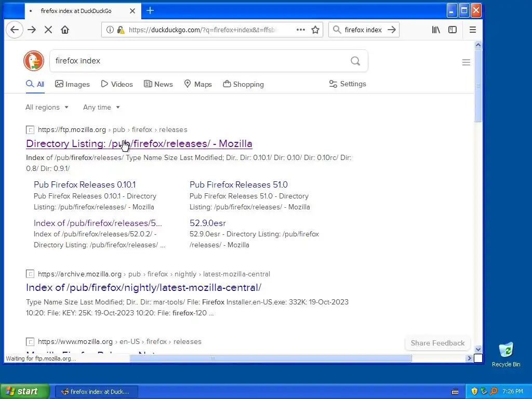The width and height of the screenshot is (532, 399).
Task: Click the keyboard icon in the taskbar
Action: coord(455,392)
